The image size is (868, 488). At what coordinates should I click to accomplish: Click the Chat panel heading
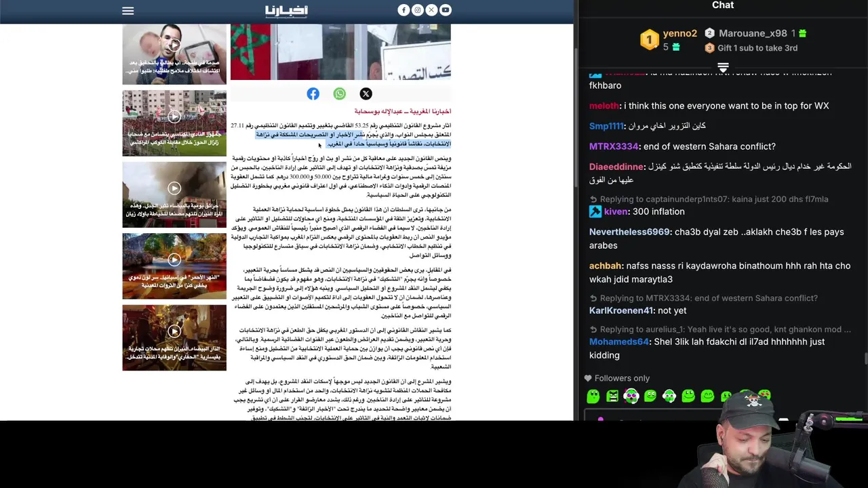(x=723, y=5)
